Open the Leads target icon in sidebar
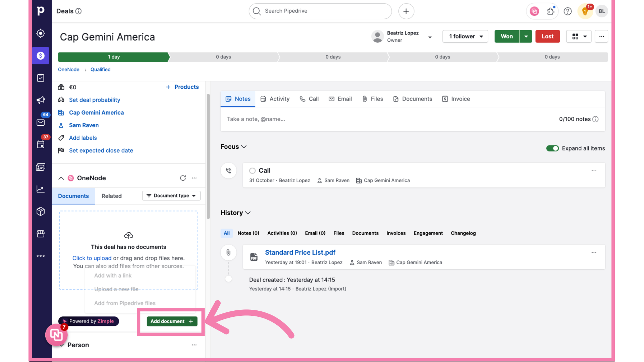644x362 pixels. tap(41, 33)
